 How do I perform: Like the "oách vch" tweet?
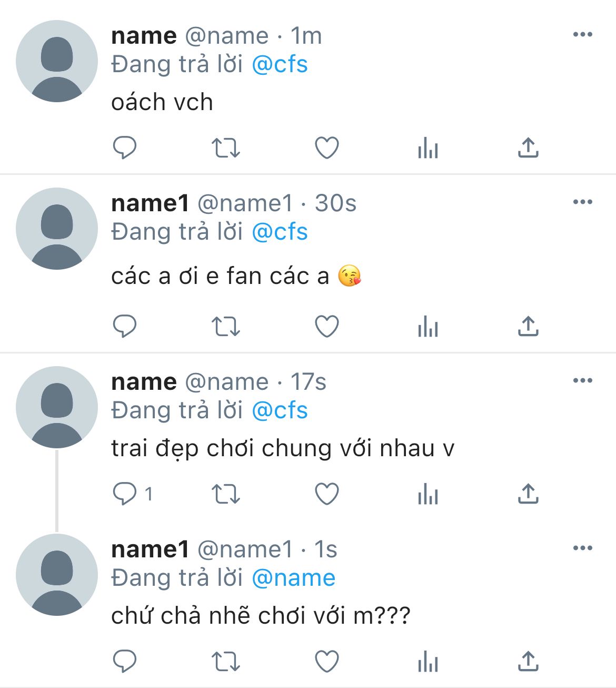(326, 148)
